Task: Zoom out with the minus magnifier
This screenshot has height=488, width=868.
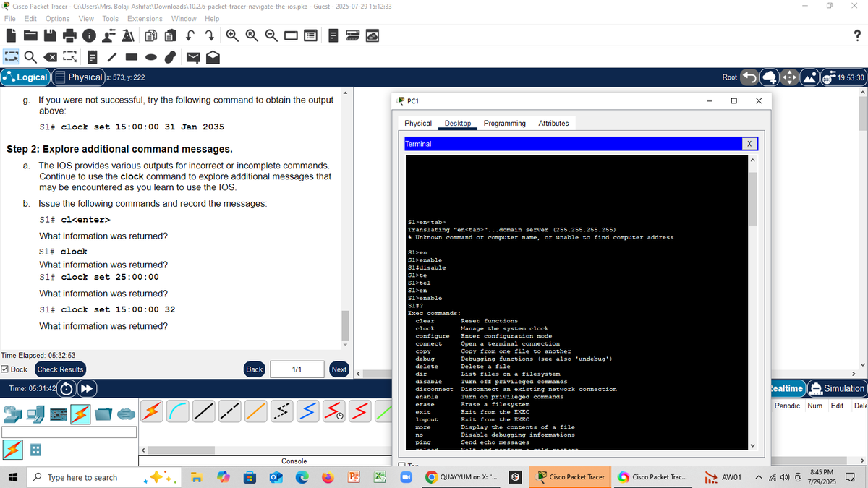Action: coord(271,35)
